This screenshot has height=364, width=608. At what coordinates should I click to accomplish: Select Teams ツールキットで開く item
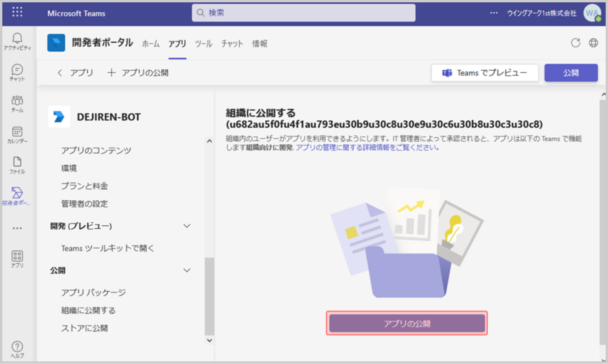(108, 248)
